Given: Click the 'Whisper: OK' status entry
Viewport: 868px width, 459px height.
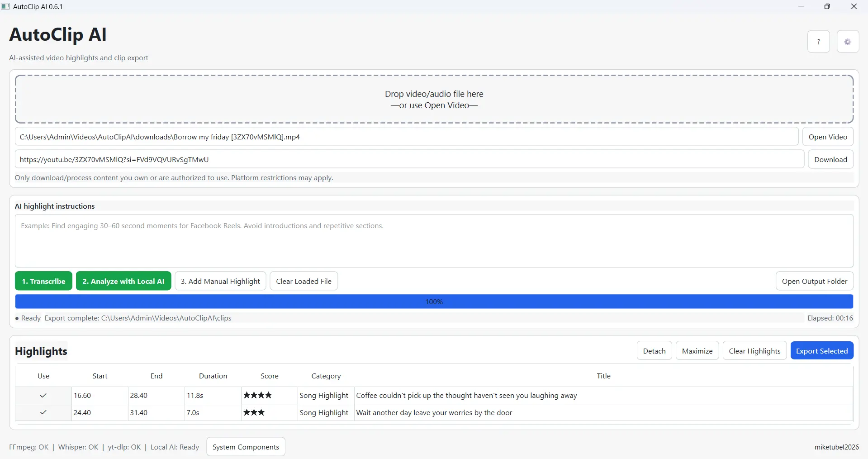Looking at the screenshot, I should pos(78,447).
